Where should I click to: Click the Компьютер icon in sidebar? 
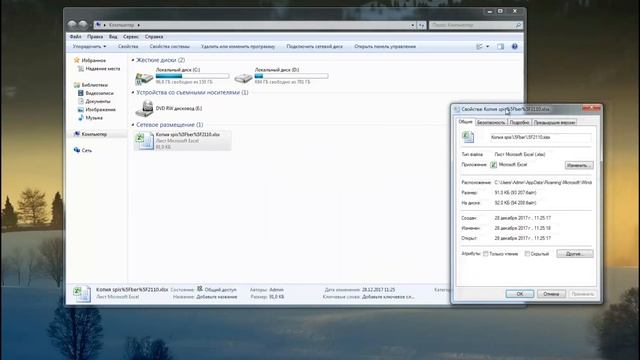[77, 134]
